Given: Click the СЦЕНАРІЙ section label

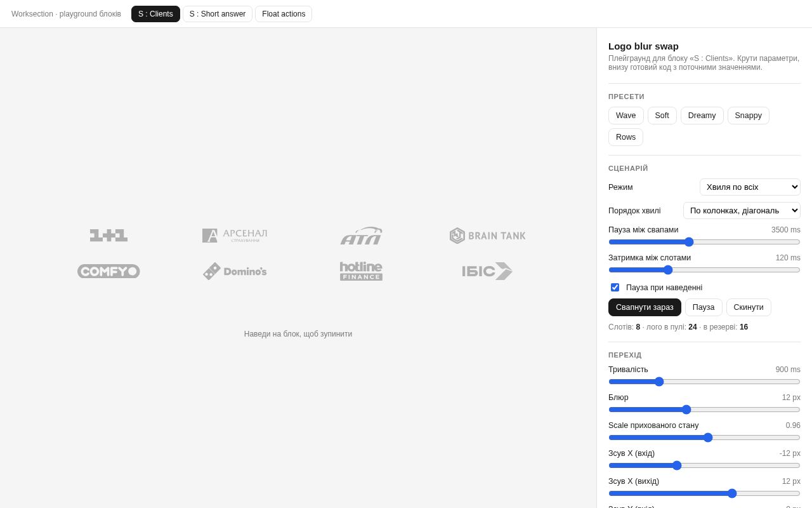Looking at the screenshot, I should click(x=628, y=168).
